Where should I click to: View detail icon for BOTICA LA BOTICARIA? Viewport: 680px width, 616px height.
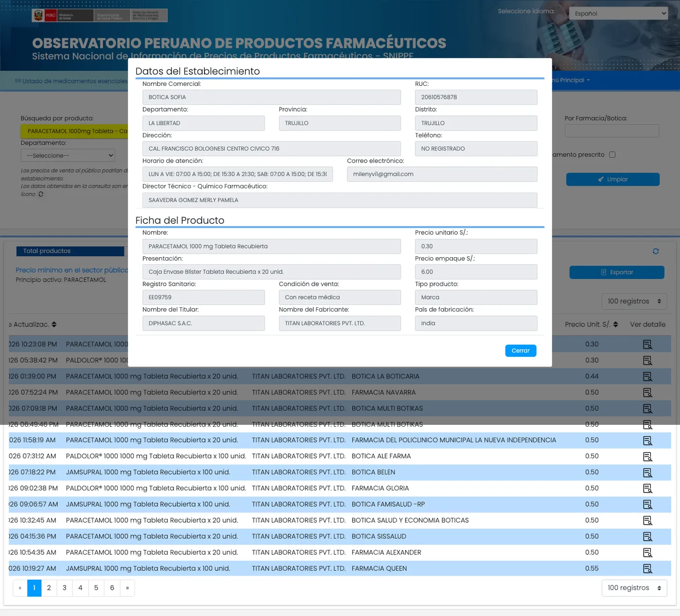click(x=647, y=376)
